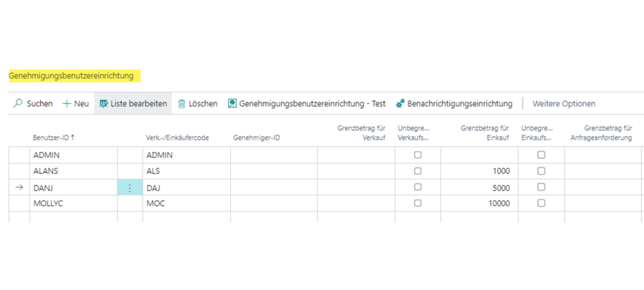The width and height of the screenshot is (644, 290).
Task: Click the empty Genehmiger-ID field for ALANS
Action: pyautogui.click(x=274, y=171)
